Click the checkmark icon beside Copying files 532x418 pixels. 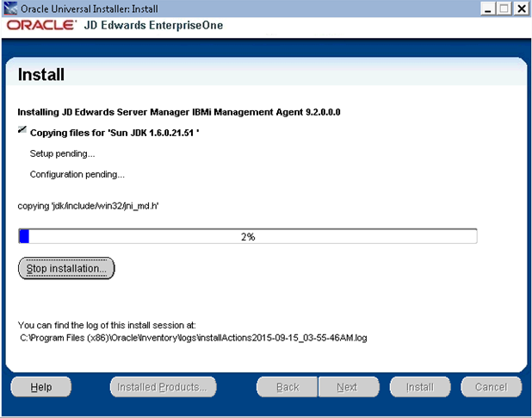22,129
